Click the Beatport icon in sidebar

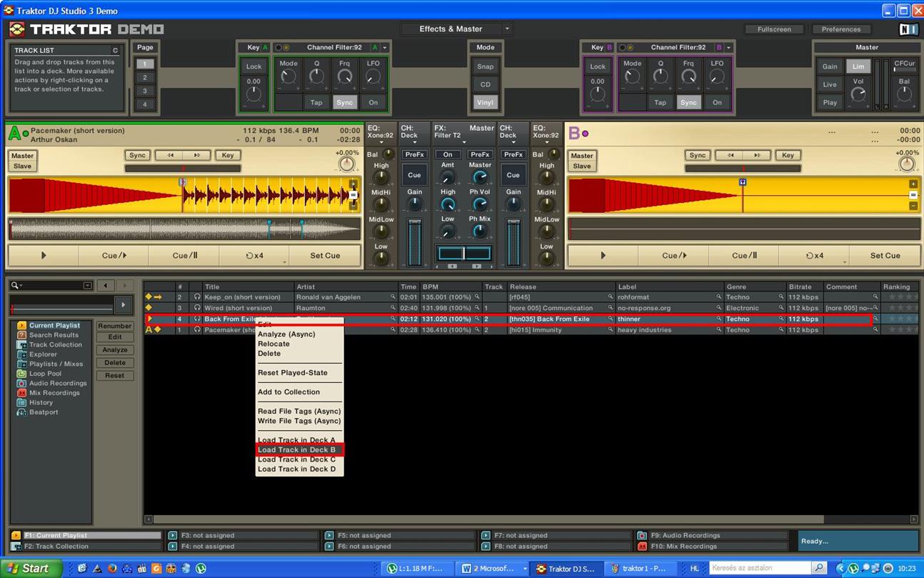tap(22, 412)
